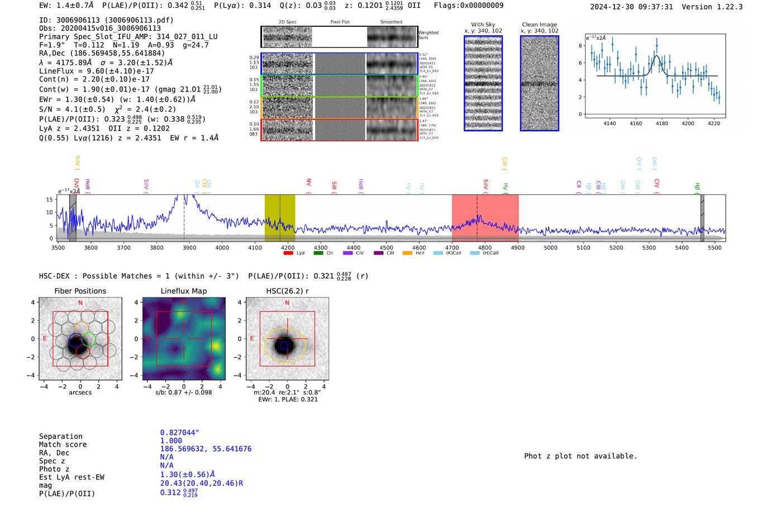The image size is (782, 532).
Task: Click the EW: 1.4±0.7Å header text
Action: 66,6
